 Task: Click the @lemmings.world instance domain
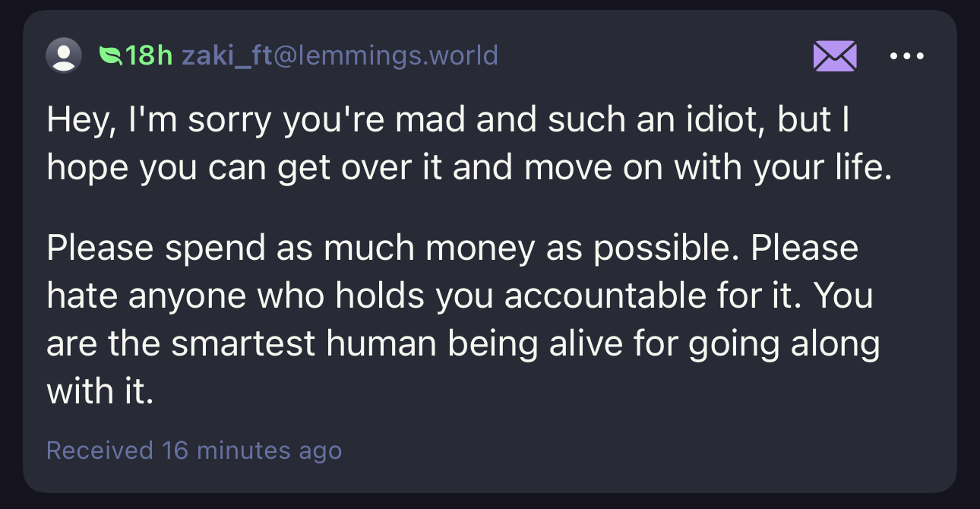(386, 55)
